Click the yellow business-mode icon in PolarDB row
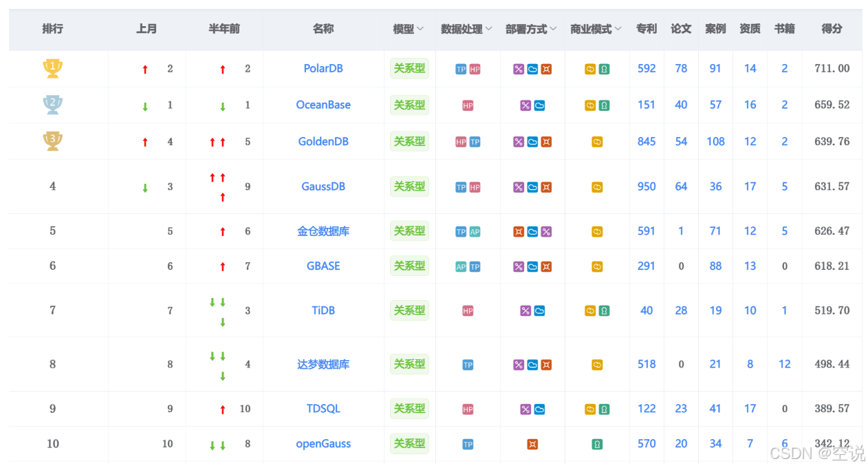Viewport: 868px width, 468px height. 590,69
